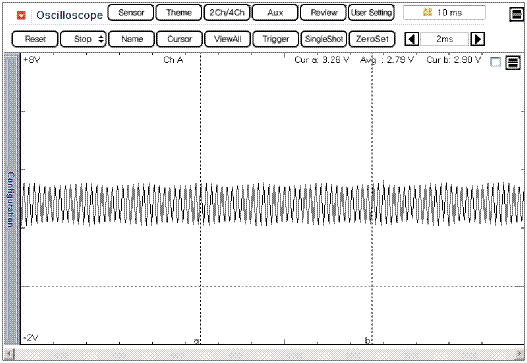The width and height of the screenshot is (527, 363).
Task: Click the ZeroSet button
Action: (372, 39)
